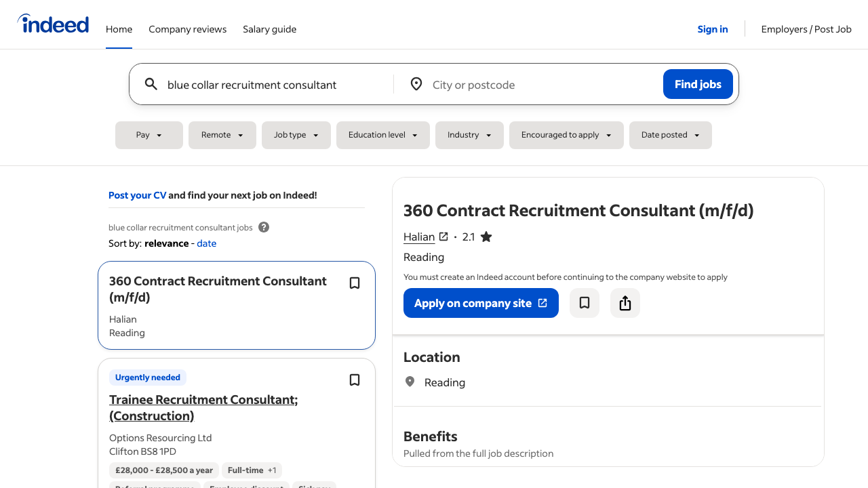Click the Indeed logo
The height and width of the screenshot is (488, 868).
53,23
